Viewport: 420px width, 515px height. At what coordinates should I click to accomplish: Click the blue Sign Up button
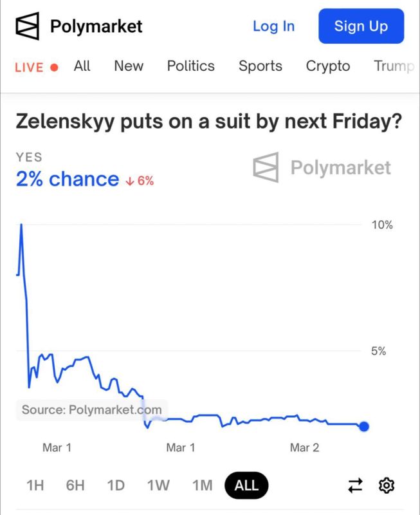coord(361,26)
